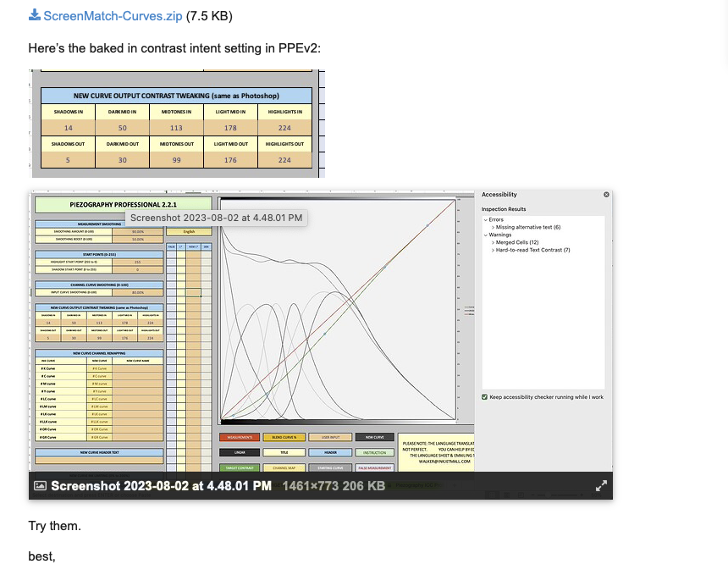The image size is (728, 564).
Task: Click the User Input legend box
Action: pyautogui.click(x=328, y=438)
